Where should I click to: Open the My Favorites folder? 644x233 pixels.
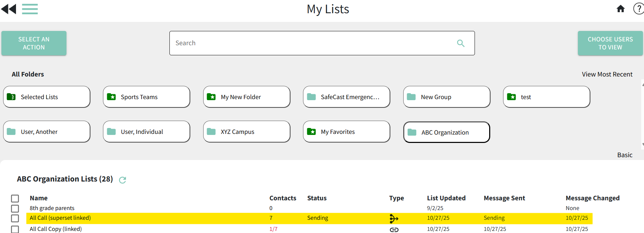click(x=347, y=131)
